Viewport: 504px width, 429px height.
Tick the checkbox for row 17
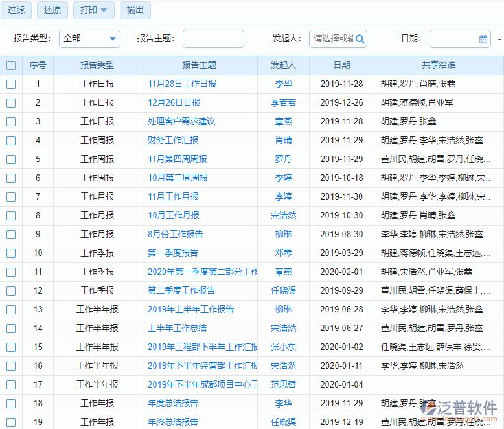[x=11, y=385]
